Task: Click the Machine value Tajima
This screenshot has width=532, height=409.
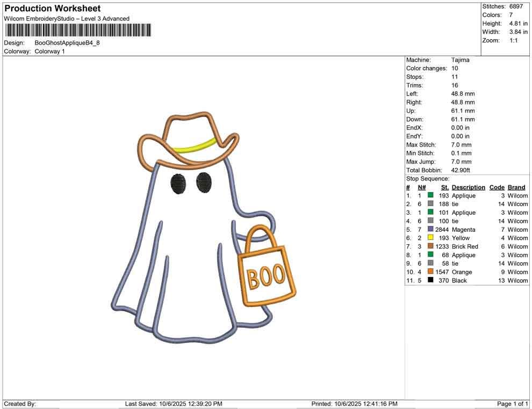Action: pos(459,60)
